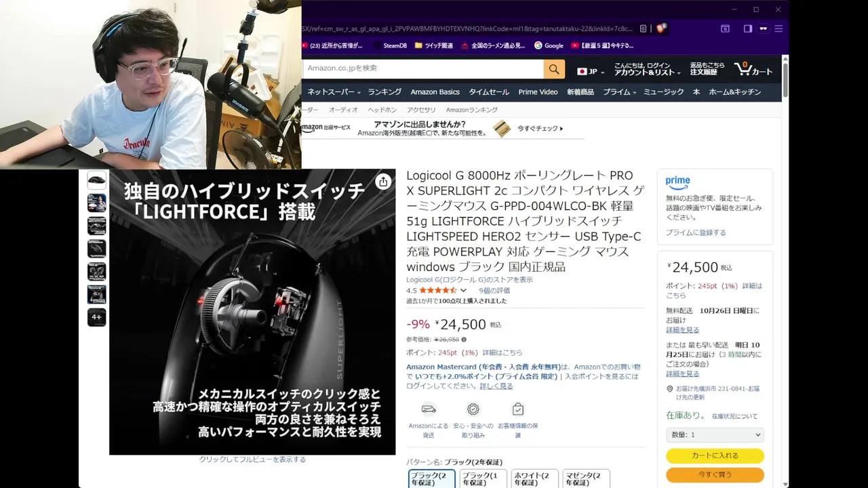Click プライムに登録する link
This screenshot has width=868, height=488.
point(696,232)
